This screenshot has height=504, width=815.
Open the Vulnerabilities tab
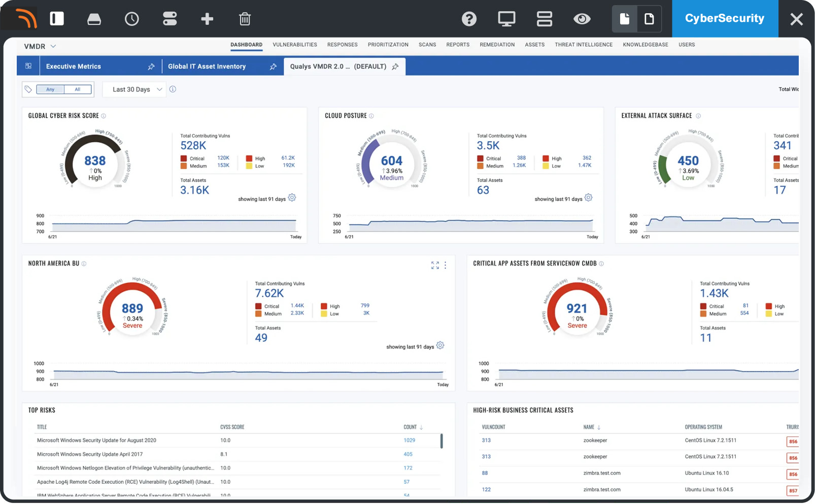(x=295, y=45)
